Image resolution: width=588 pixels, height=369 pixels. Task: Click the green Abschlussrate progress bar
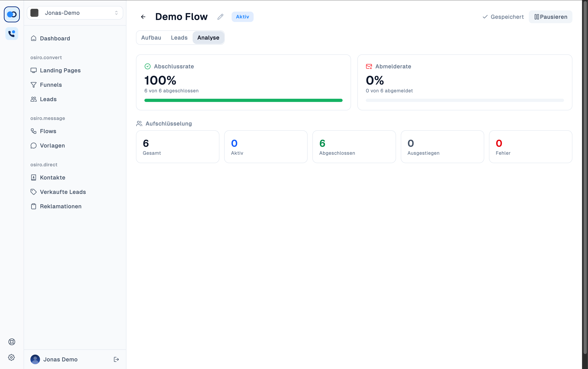coord(243,100)
